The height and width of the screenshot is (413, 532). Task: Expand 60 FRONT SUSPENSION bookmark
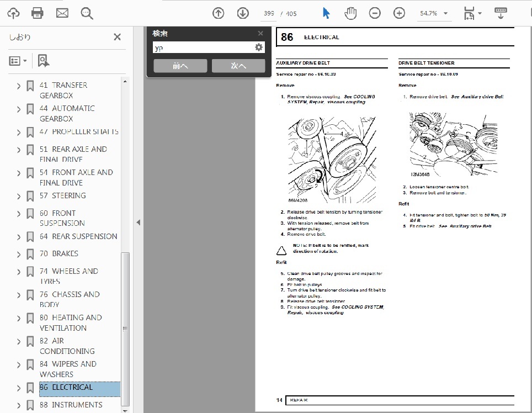[19, 214]
